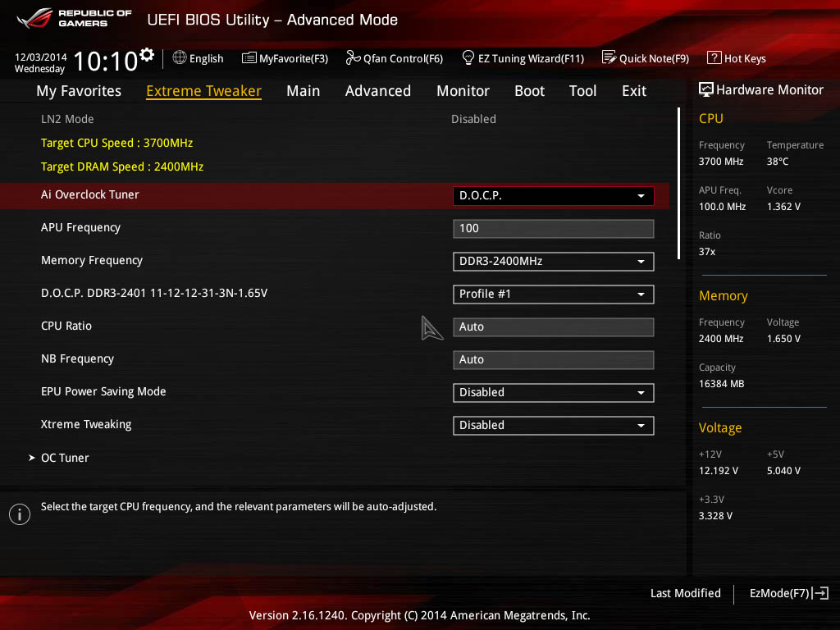
Task: Expand the OC Tuner submenu arrow
Action: pos(32,458)
